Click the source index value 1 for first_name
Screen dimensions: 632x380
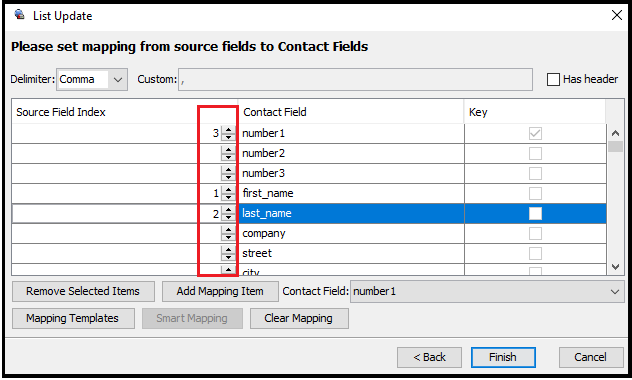tap(216, 193)
